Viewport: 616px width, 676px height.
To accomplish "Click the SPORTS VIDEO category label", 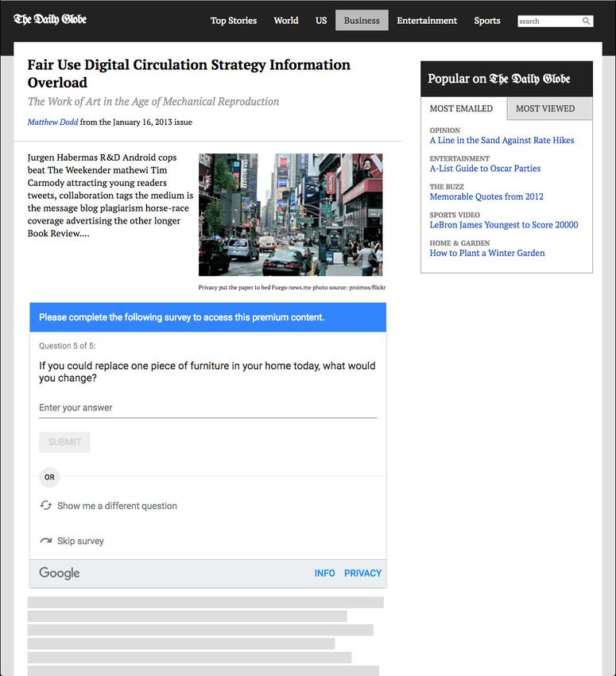I will tap(455, 215).
